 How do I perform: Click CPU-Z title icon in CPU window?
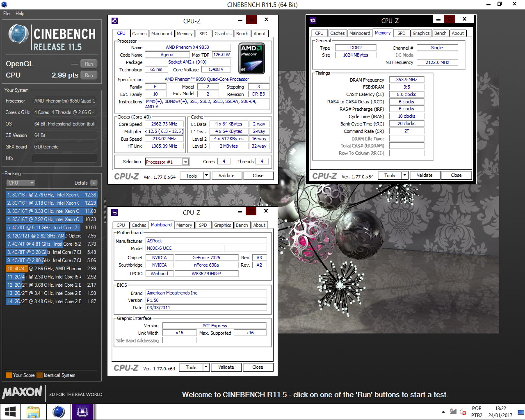click(115, 21)
